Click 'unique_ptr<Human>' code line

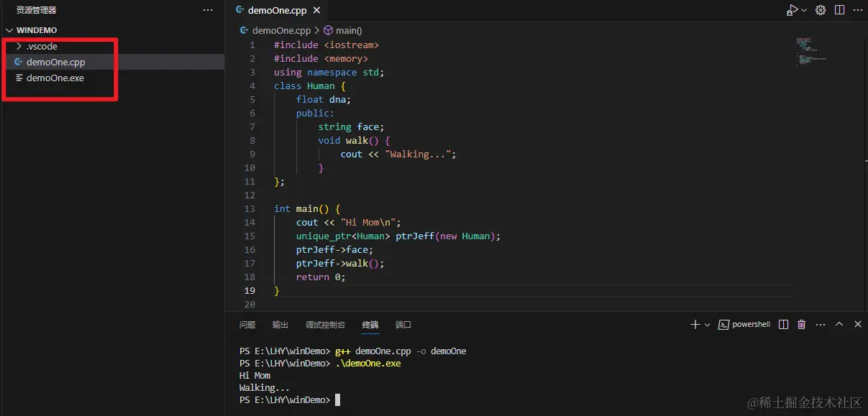[398, 236]
